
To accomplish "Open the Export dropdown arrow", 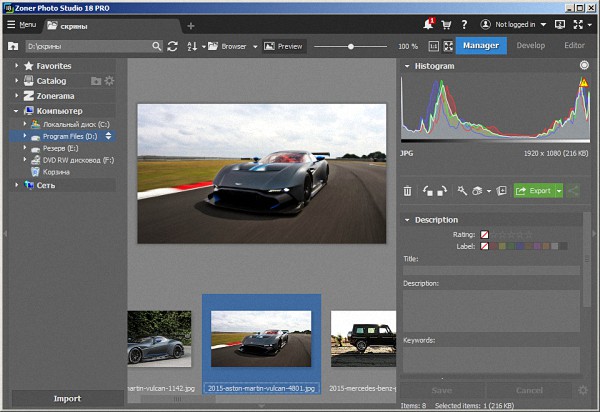I will [x=559, y=191].
